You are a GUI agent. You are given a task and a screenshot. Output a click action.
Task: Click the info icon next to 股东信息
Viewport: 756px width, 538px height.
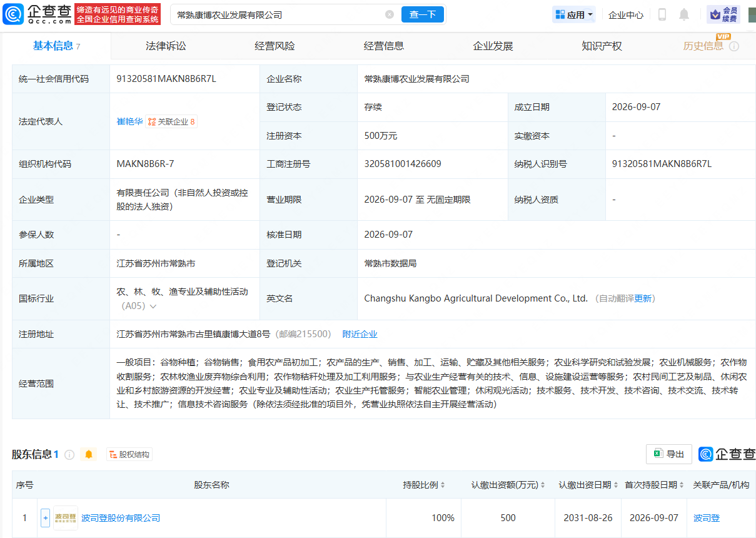pyautogui.click(x=69, y=455)
